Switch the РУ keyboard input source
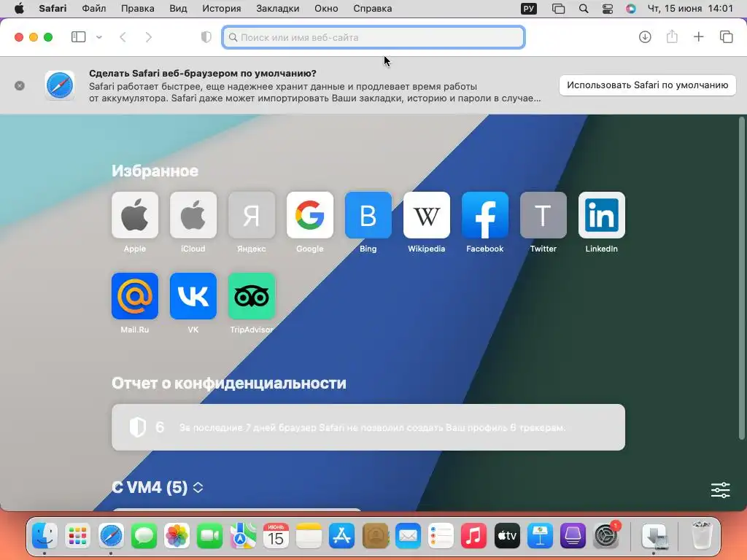 pos(529,9)
